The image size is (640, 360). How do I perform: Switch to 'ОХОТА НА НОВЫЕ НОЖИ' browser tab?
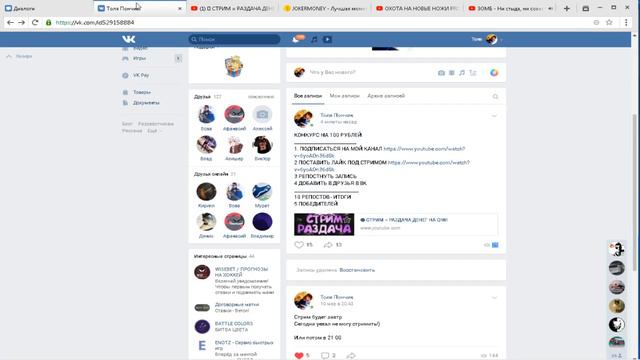click(x=417, y=8)
